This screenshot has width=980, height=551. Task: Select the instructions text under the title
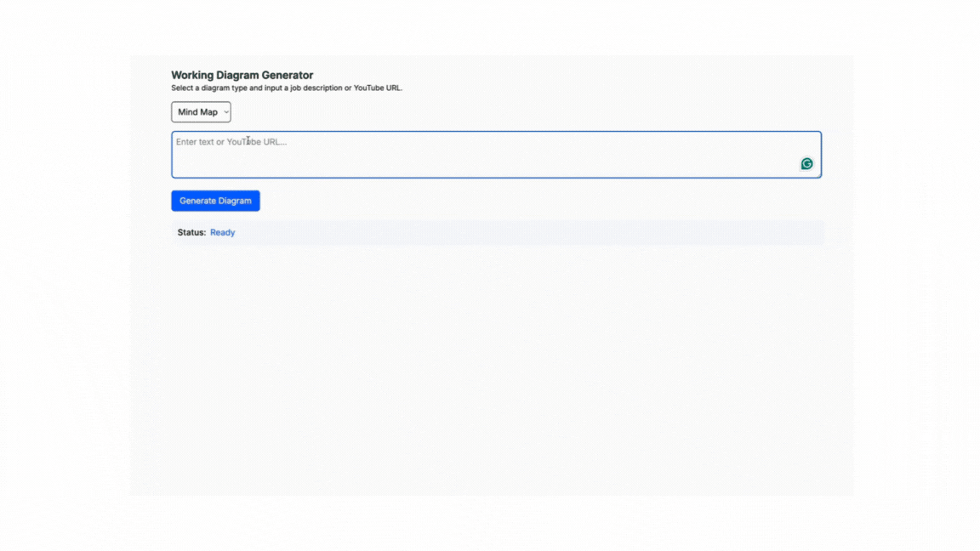288,88
